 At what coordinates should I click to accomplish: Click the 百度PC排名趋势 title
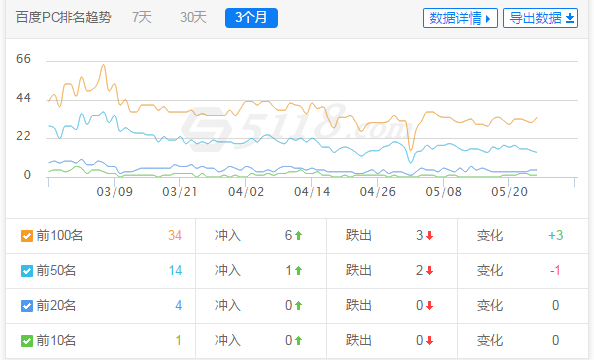(63, 17)
